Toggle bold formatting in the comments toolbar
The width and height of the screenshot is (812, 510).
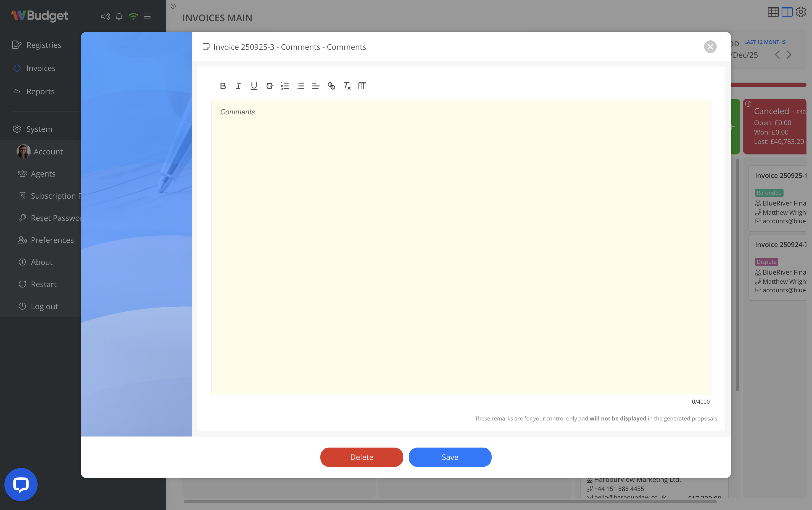point(223,86)
